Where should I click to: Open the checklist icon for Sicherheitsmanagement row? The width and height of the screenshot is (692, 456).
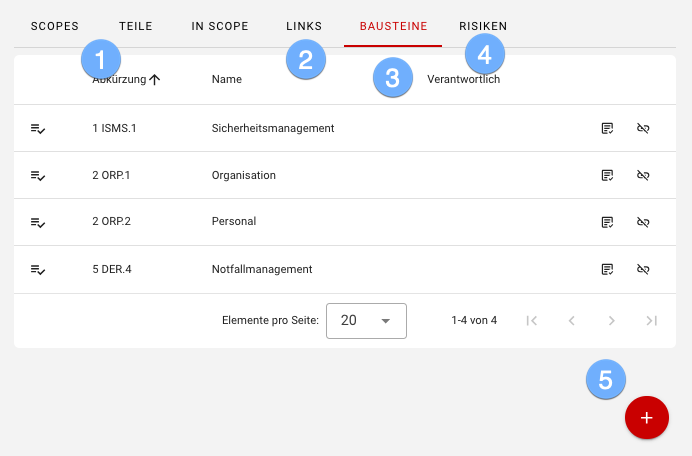[x=38, y=129]
